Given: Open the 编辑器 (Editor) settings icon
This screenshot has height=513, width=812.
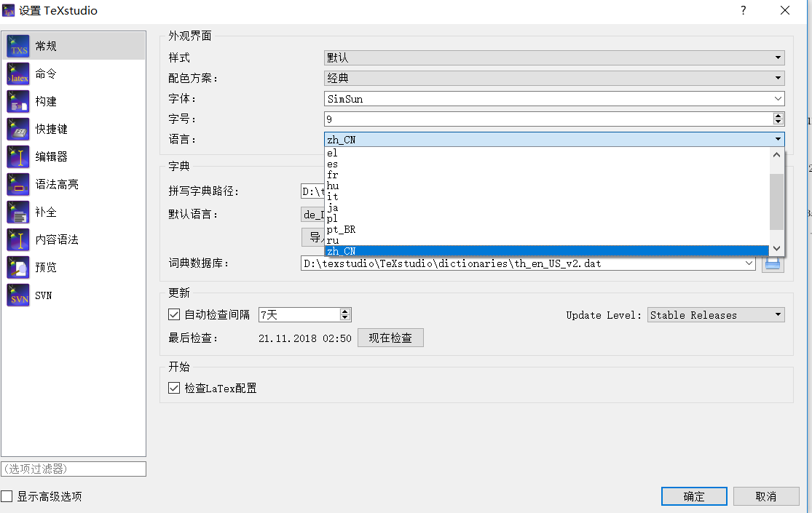Looking at the screenshot, I should tap(18, 156).
